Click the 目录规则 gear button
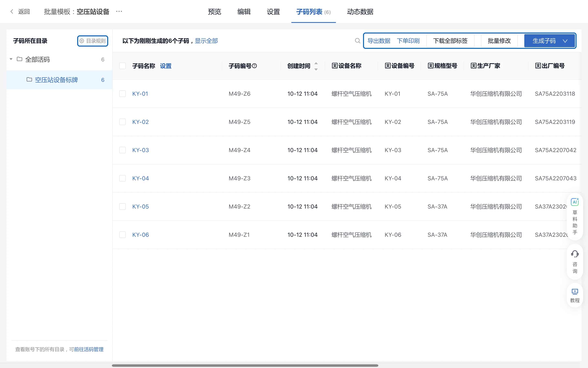Viewport: 588px width, 368px height. [92, 41]
